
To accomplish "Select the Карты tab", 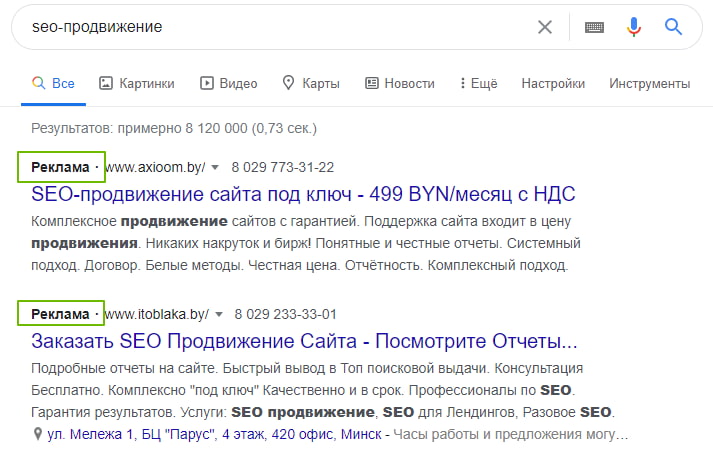I will [311, 83].
